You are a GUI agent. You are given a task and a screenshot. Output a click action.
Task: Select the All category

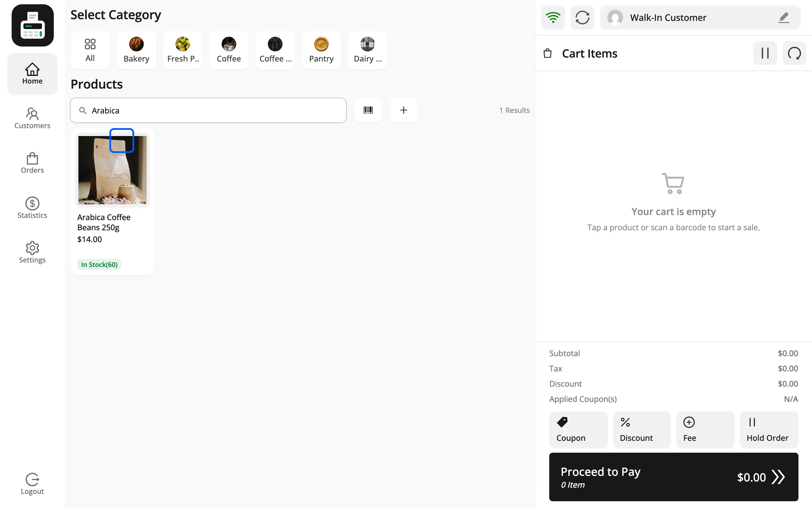(90, 50)
